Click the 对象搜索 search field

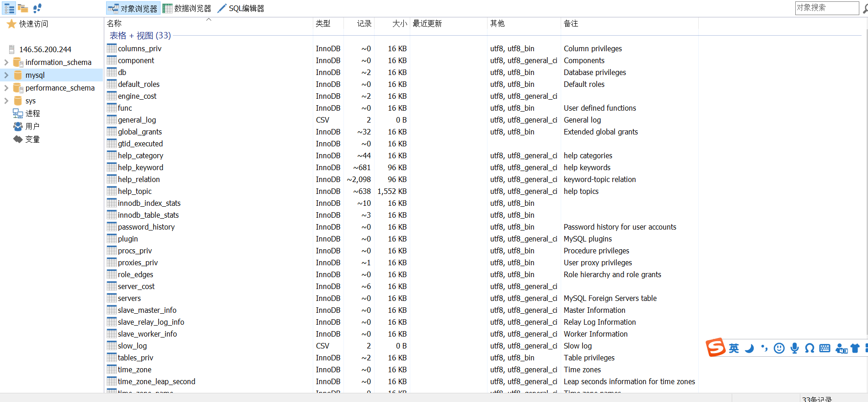pos(827,8)
